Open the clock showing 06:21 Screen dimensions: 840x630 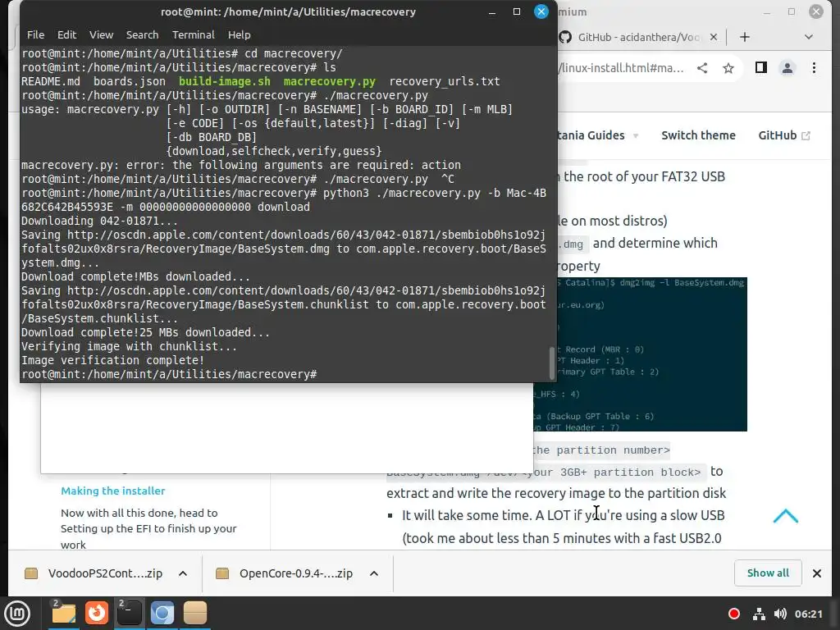[x=808, y=614]
